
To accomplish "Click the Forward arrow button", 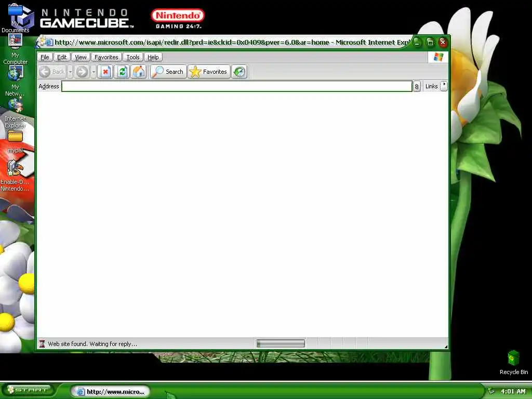I will (x=82, y=72).
